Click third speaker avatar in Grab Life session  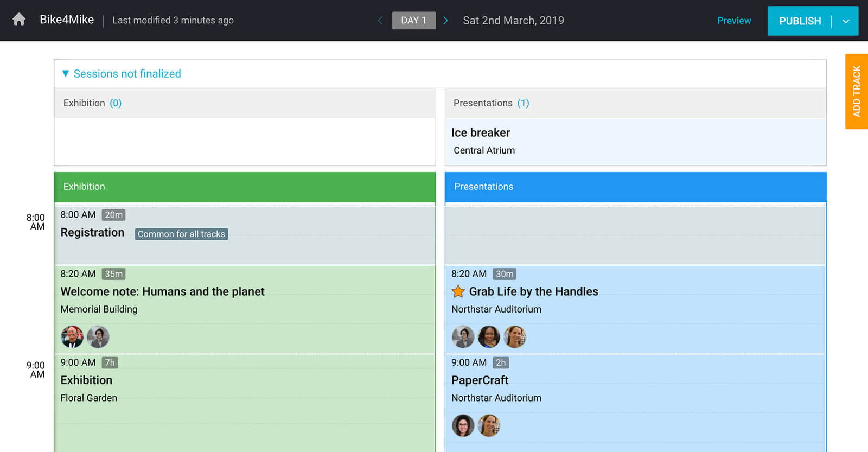(515, 337)
